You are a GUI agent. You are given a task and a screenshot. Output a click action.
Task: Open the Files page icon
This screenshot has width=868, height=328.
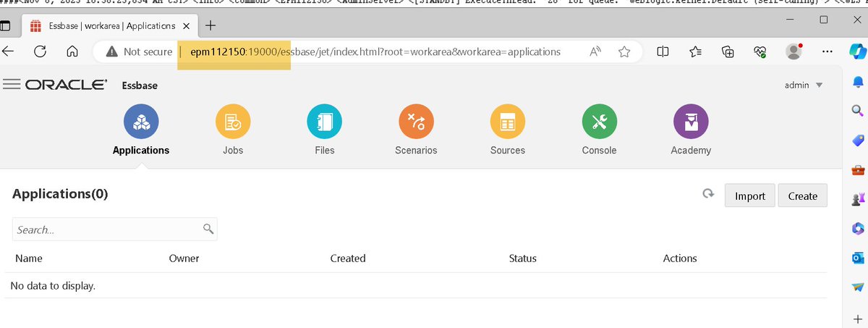tap(325, 122)
